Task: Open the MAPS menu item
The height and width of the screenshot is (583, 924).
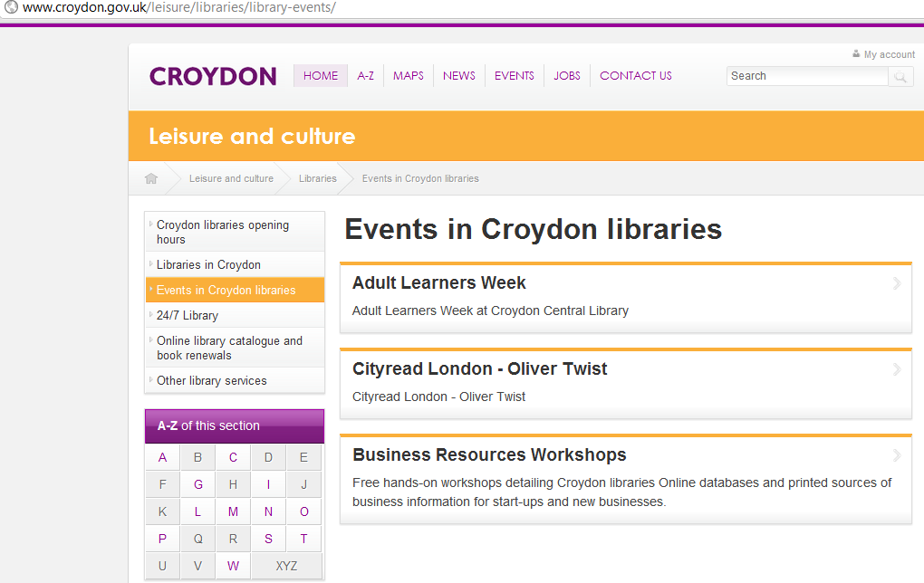Action: (408, 76)
